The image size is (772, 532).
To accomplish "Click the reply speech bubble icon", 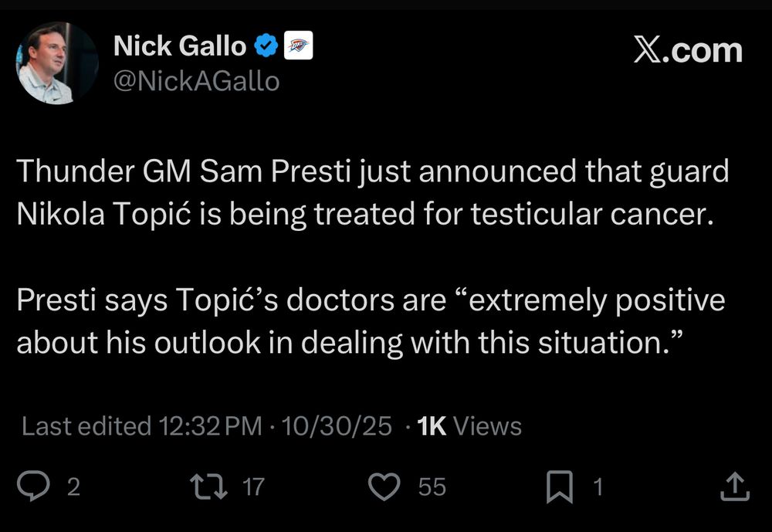I will [33, 486].
